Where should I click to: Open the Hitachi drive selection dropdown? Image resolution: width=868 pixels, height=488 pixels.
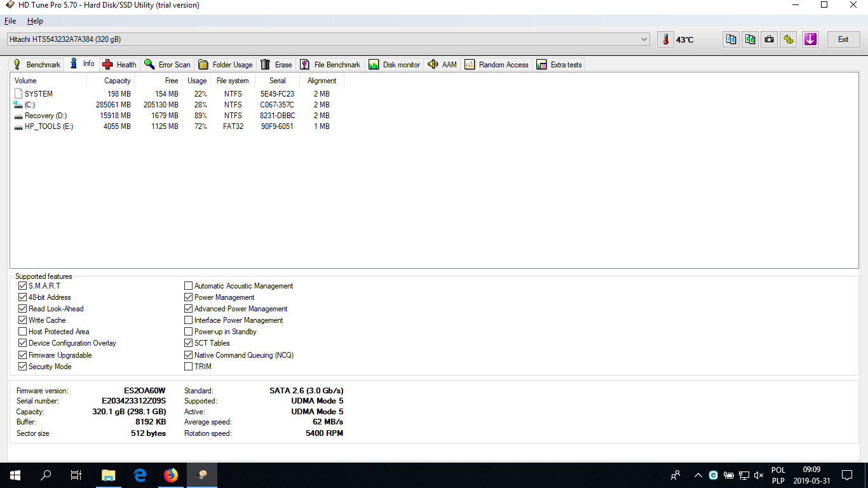[329, 39]
